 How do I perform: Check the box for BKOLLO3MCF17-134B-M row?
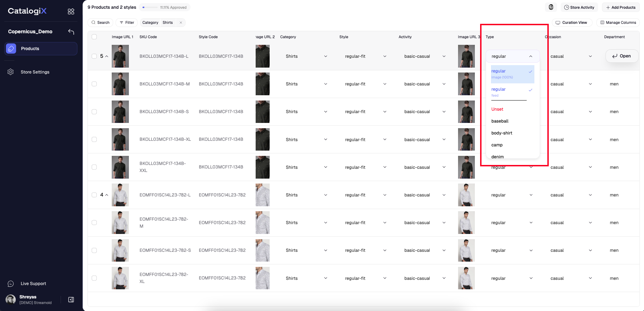tap(94, 84)
